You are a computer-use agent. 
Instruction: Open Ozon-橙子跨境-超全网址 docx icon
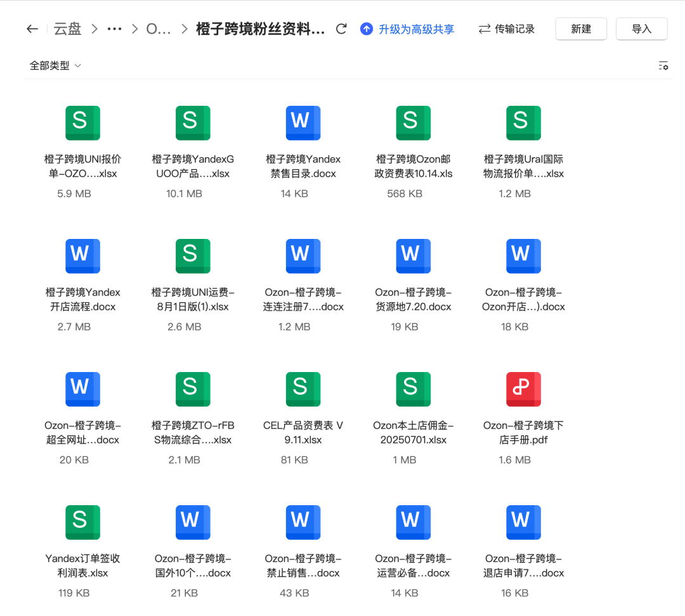pyautogui.click(x=82, y=389)
